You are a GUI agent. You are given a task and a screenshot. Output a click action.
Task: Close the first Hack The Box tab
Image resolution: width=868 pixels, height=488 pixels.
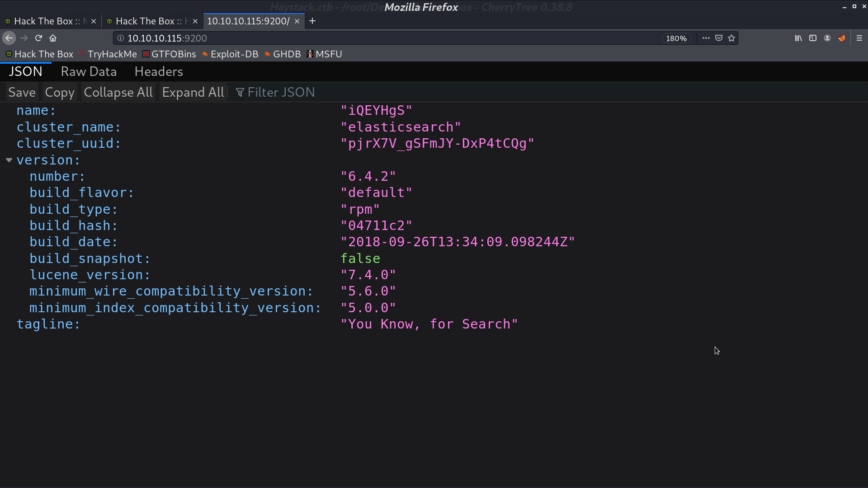pyautogui.click(x=94, y=21)
